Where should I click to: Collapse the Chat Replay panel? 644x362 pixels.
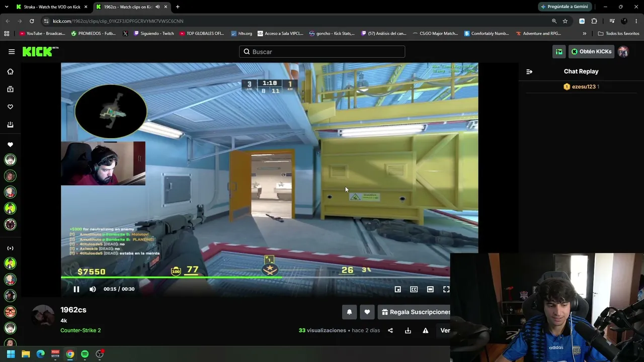tap(529, 71)
